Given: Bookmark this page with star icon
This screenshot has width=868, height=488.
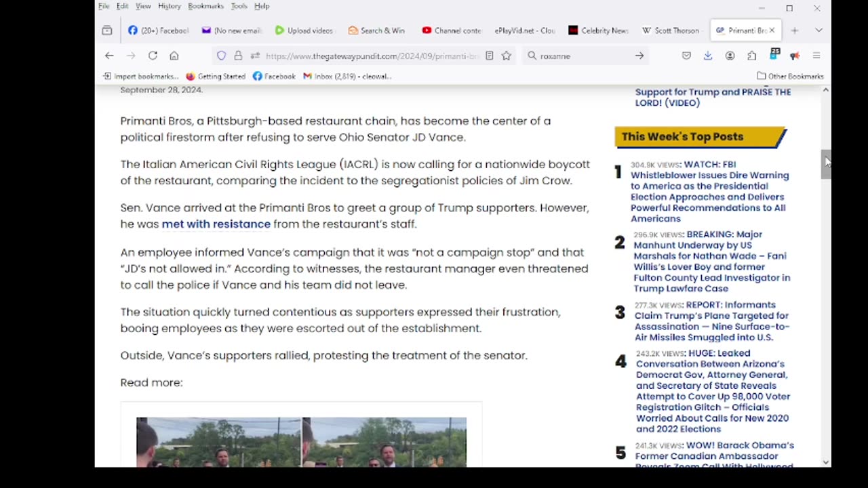Looking at the screenshot, I should pyautogui.click(x=506, y=56).
